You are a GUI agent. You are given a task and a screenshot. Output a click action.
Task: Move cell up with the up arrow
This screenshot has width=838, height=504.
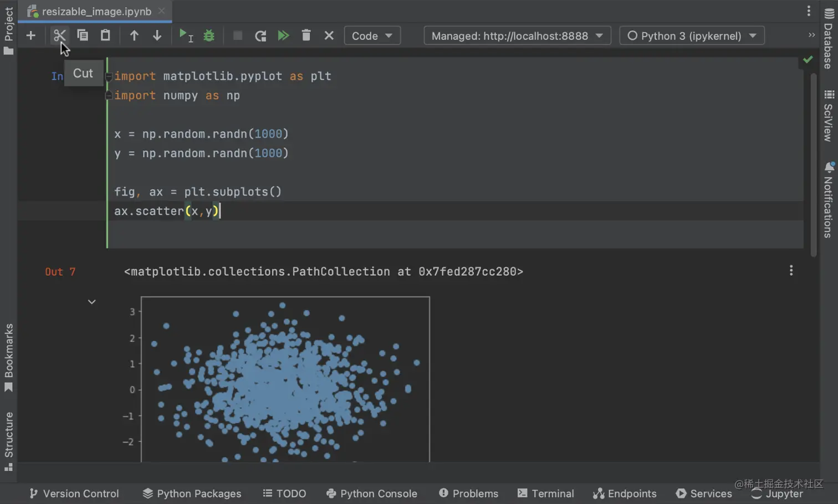point(134,35)
